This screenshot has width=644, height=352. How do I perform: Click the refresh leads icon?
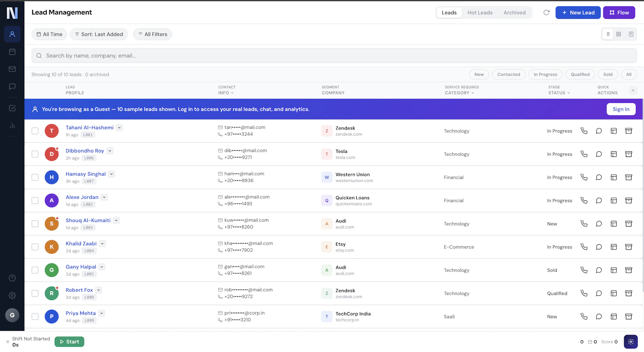(x=546, y=12)
